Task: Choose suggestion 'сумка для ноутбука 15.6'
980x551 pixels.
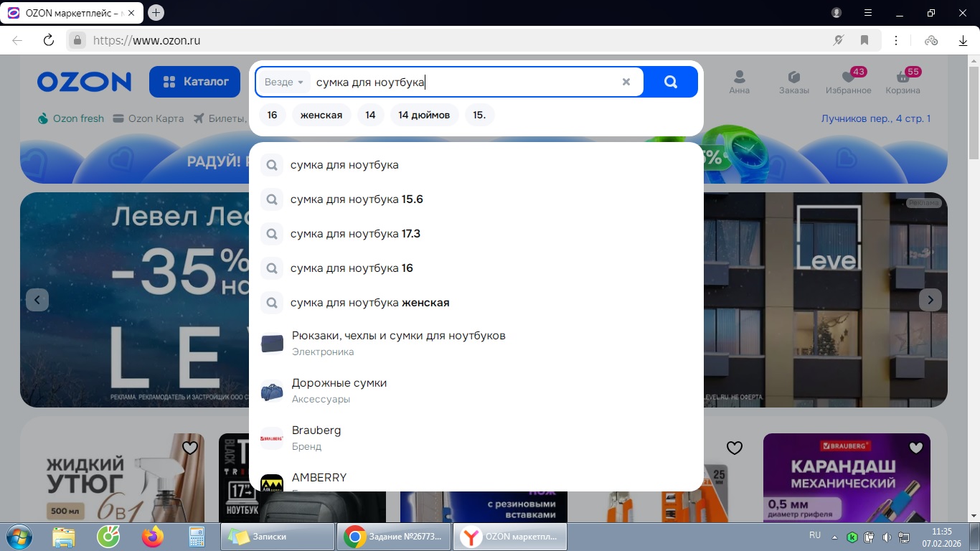Action: click(x=476, y=199)
